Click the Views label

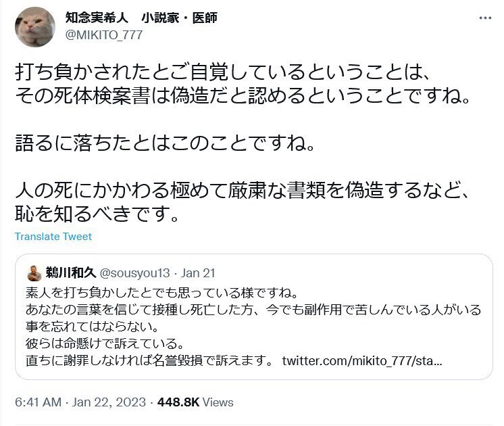click(x=218, y=402)
